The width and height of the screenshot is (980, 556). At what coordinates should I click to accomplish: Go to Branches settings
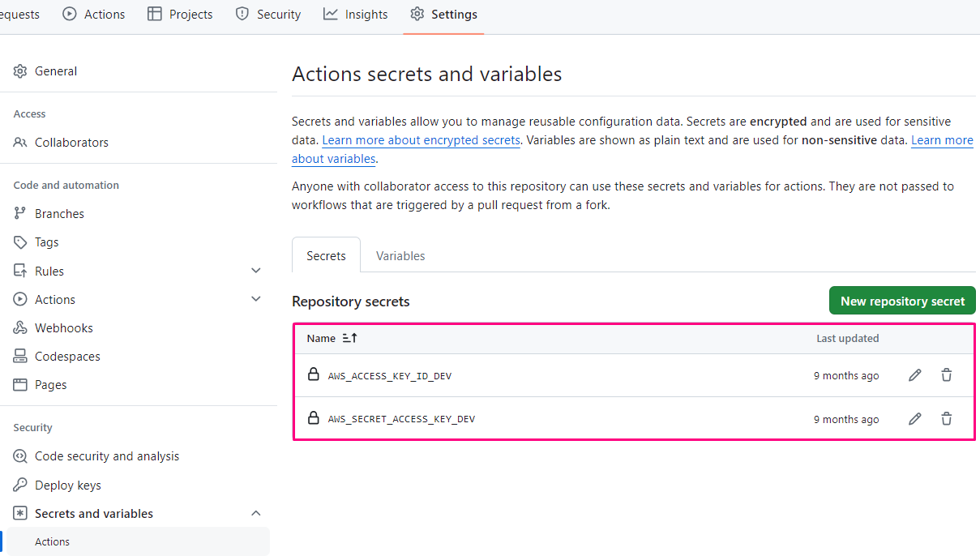pos(59,214)
